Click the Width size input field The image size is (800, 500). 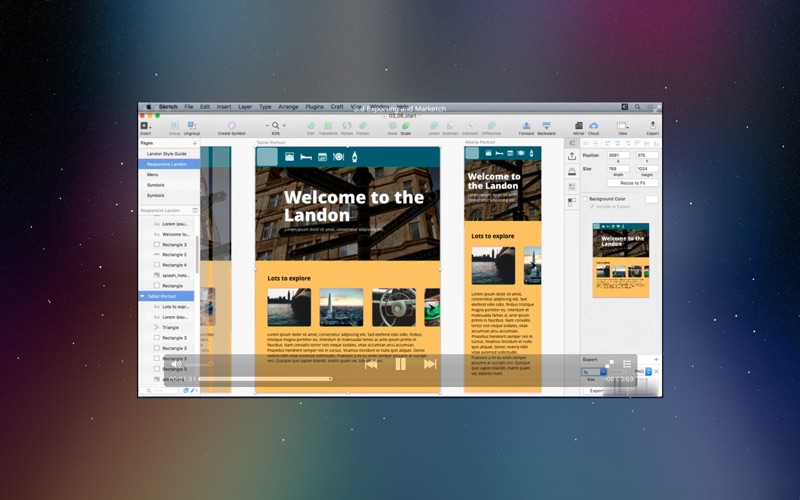pyautogui.click(x=618, y=168)
